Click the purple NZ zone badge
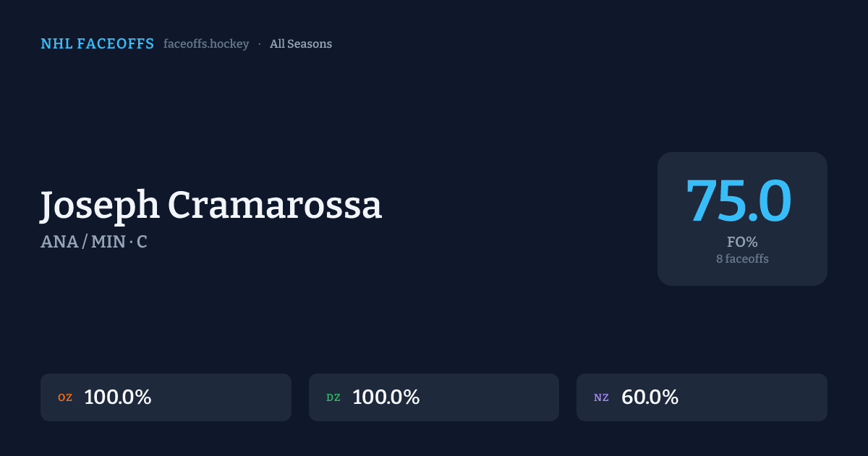 pyautogui.click(x=601, y=398)
